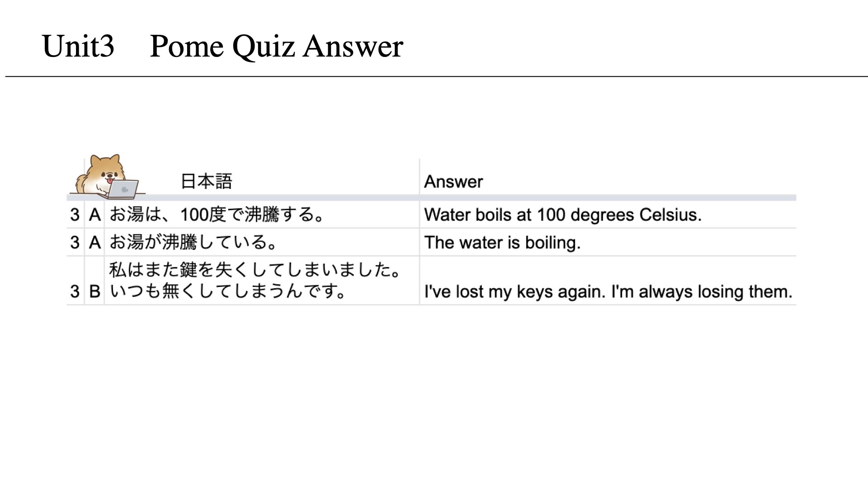Viewport: 868px width, 488px height.
Task: Click section letter 'B' in third row
Action: [x=94, y=291]
